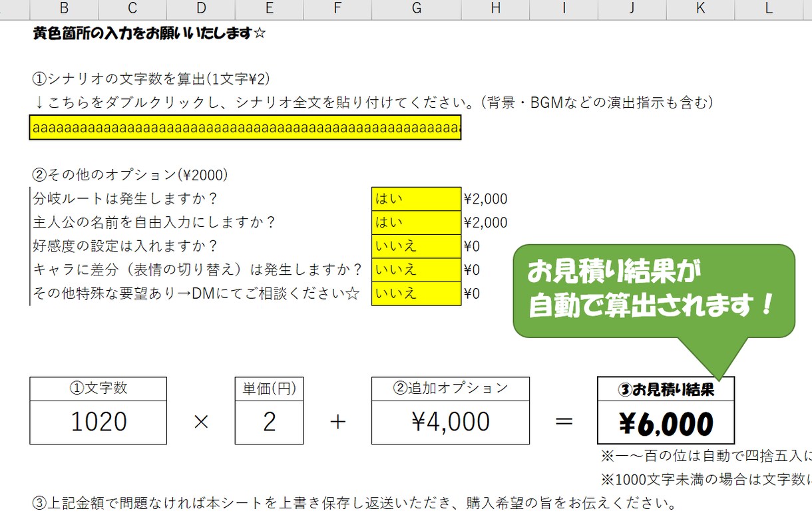Image resolution: width=812 pixels, height=513 pixels.
Task: Select column I header
Action: [x=564, y=9]
